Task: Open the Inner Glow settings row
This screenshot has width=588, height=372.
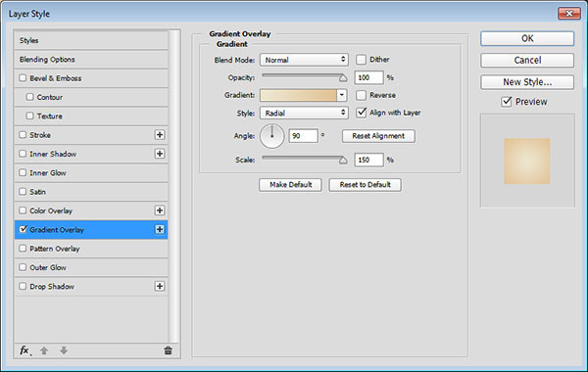Action: 91,172
